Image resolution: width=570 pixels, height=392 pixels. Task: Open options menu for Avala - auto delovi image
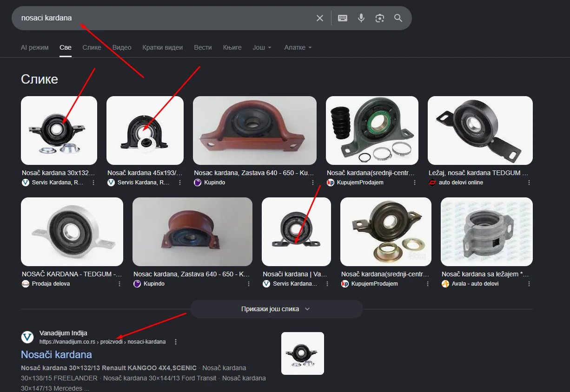529,284
